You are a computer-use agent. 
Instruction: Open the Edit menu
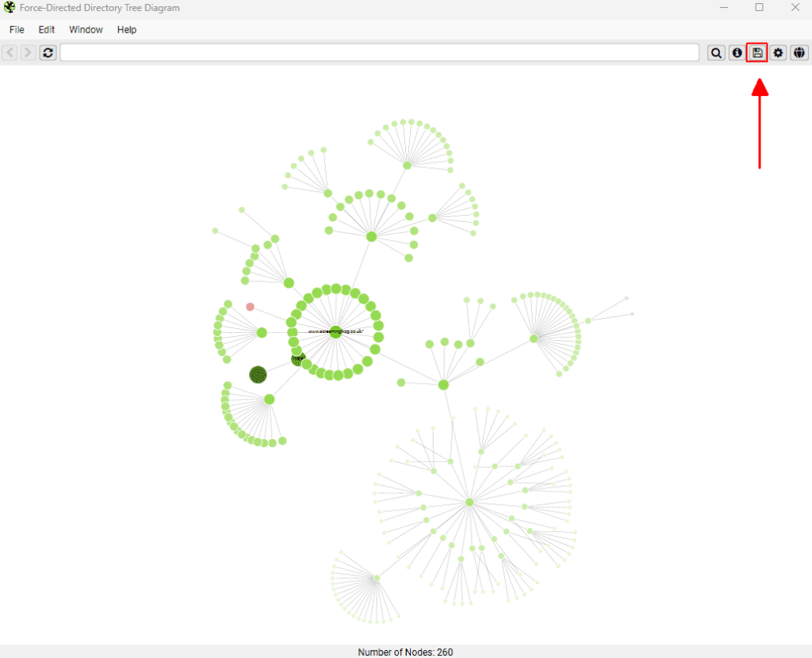[47, 30]
